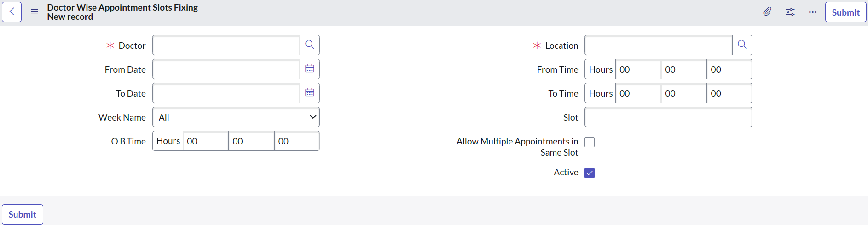The image size is (868, 225).
Task: Click the paperclip attachments icon
Action: pyautogui.click(x=767, y=12)
